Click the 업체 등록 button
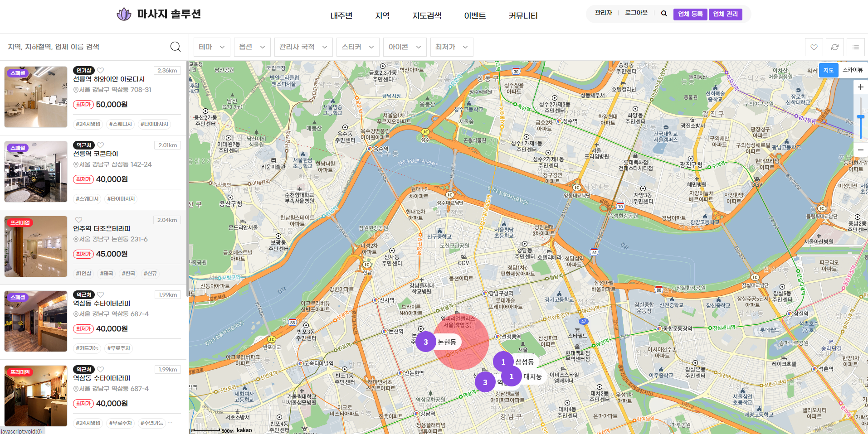This screenshot has width=868, height=434. click(x=690, y=14)
